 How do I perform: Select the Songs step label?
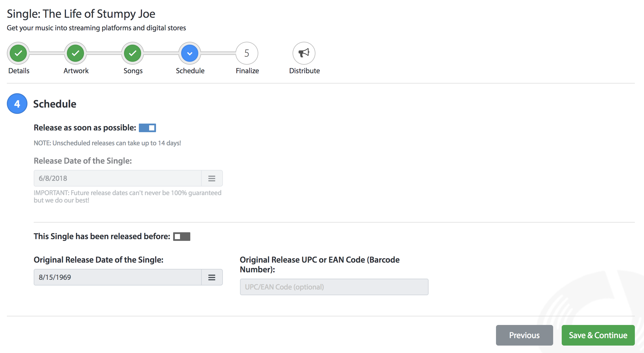133,71
